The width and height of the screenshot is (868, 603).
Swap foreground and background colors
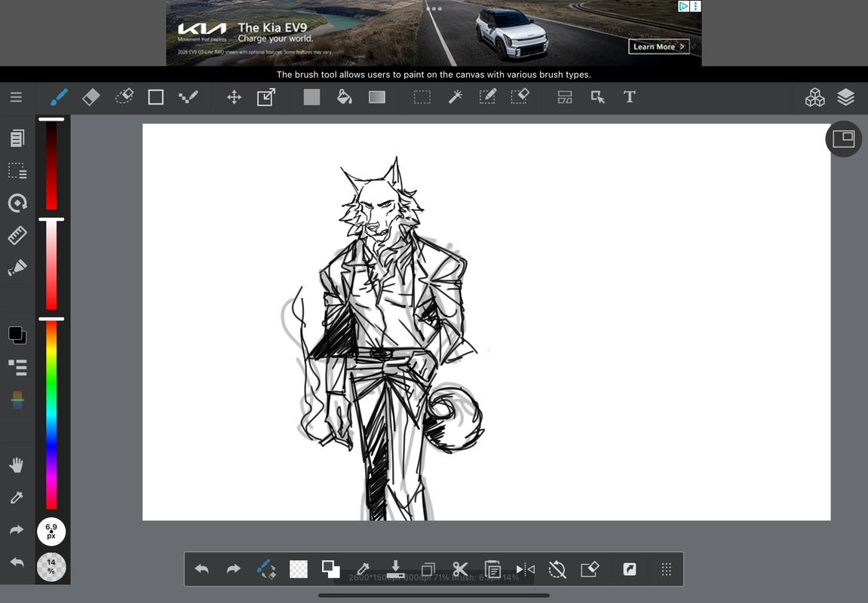(x=330, y=569)
